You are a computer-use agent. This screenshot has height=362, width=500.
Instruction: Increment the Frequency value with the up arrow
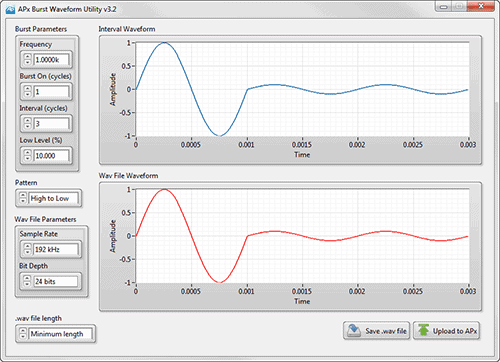28,57
